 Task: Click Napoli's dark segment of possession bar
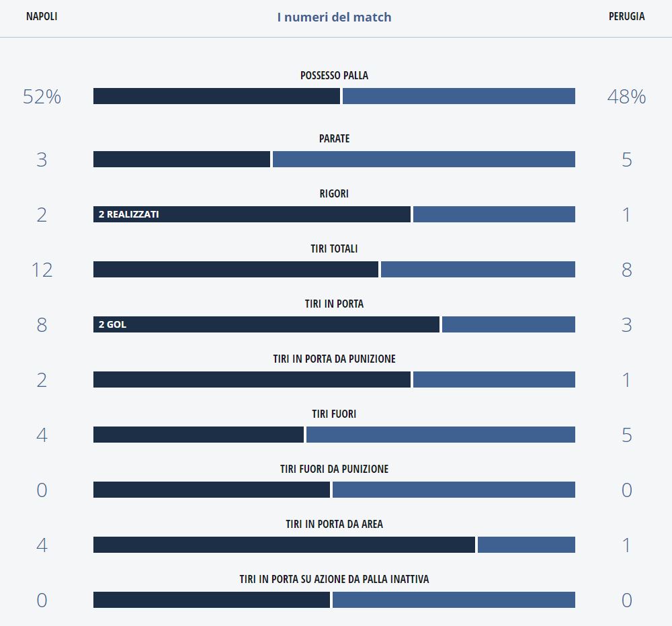(x=216, y=96)
